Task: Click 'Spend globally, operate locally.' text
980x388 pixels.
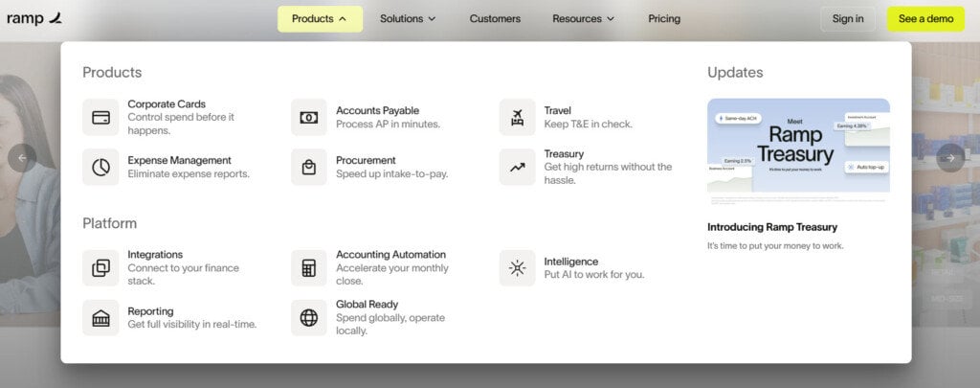Action: click(x=390, y=324)
